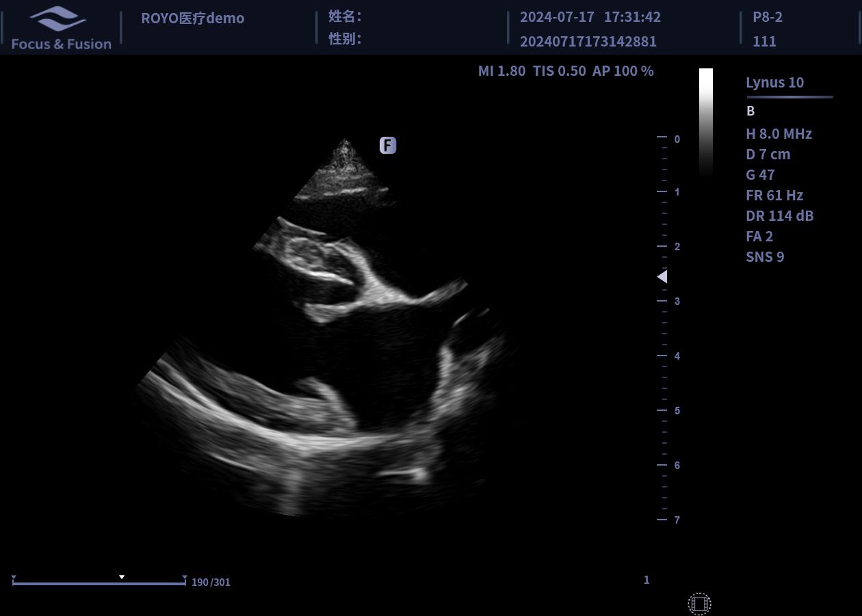Click the cine end trim marker
Viewport: 862px width, 616px height.
pos(185,578)
